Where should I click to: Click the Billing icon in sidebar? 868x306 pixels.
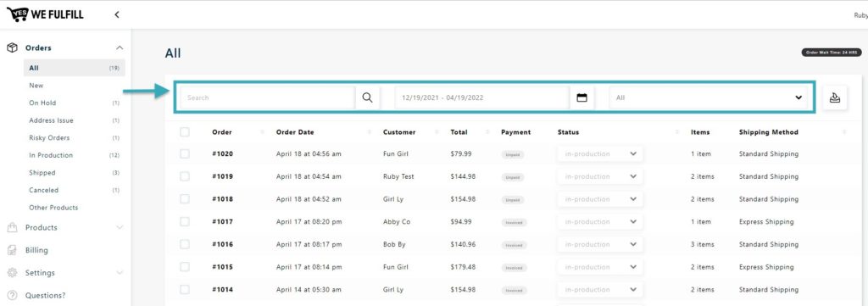pos(12,250)
